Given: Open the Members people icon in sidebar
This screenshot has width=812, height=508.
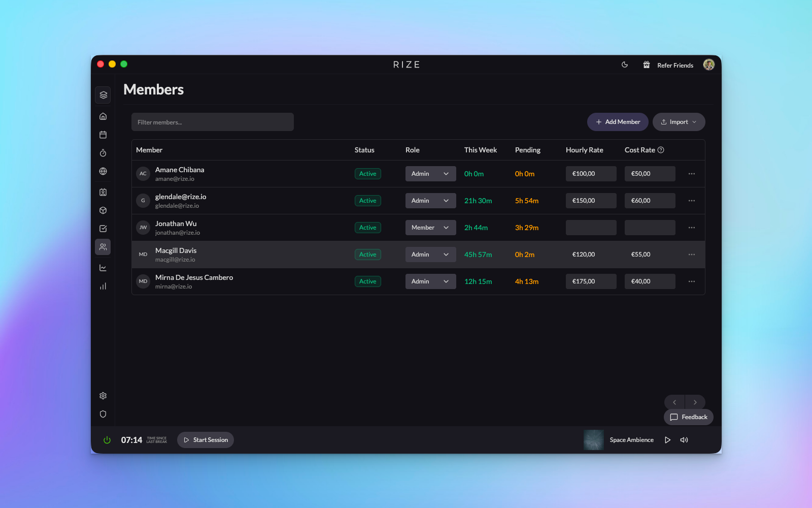Looking at the screenshot, I should 103,247.
